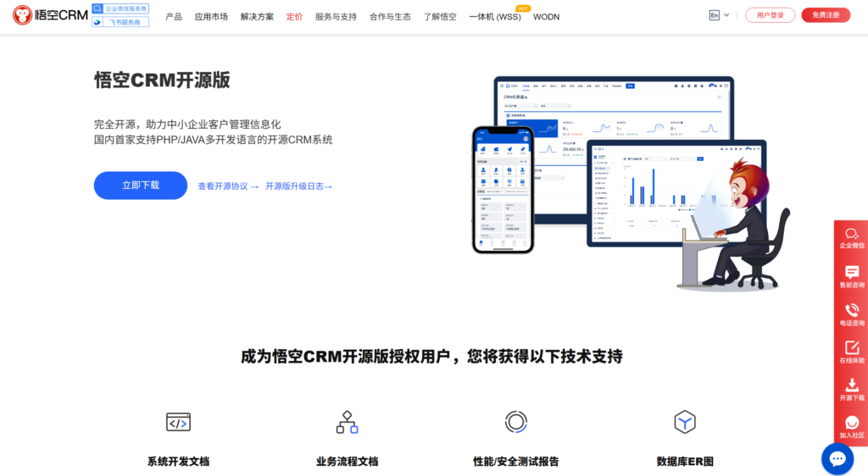Click the 立即下载 button
Image resolution: width=868 pixels, height=476 pixels.
pos(141,185)
